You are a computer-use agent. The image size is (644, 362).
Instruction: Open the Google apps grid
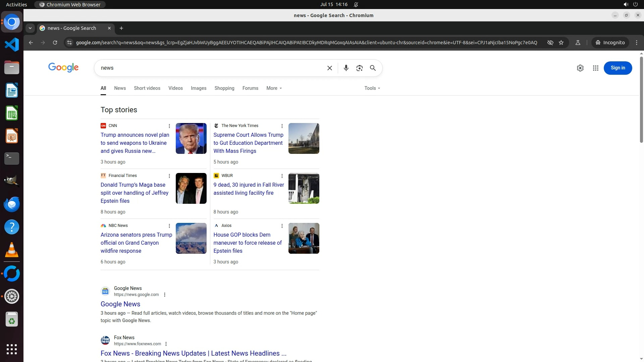(595, 68)
